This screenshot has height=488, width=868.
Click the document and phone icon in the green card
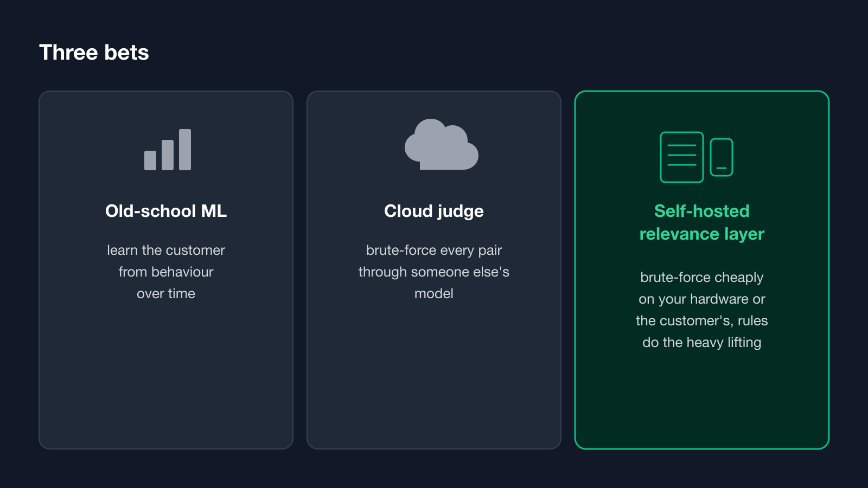[697, 157]
